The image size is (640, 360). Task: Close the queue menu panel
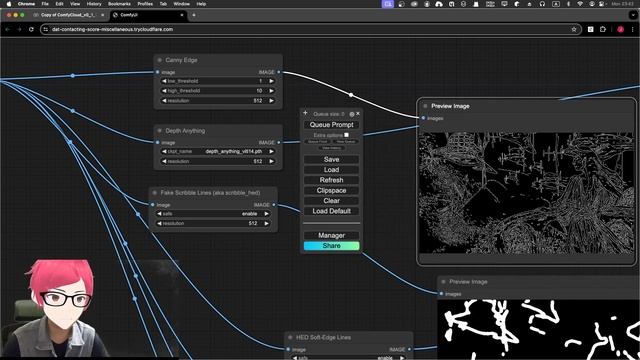(x=358, y=113)
